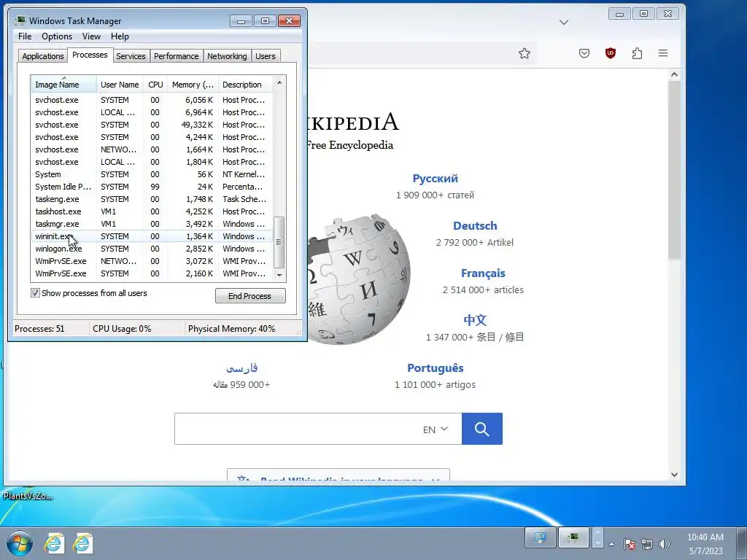
Task: Open the Português Wikipedia link
Action: (x=435, y=368)
